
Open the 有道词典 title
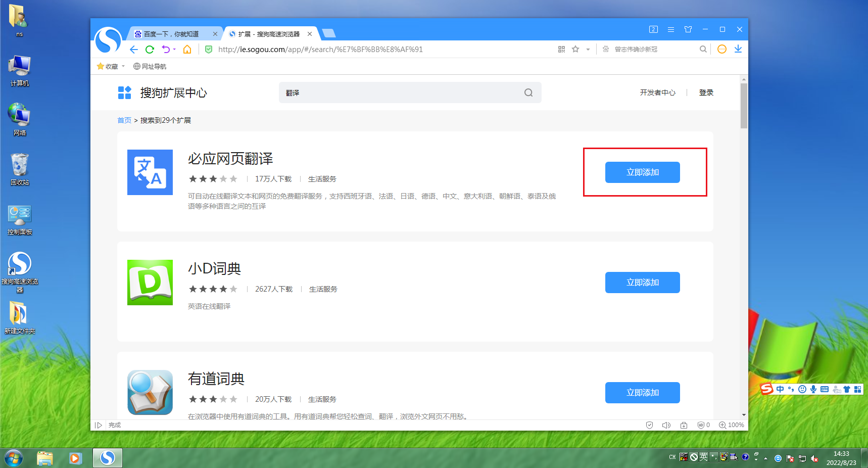[216, 379]
